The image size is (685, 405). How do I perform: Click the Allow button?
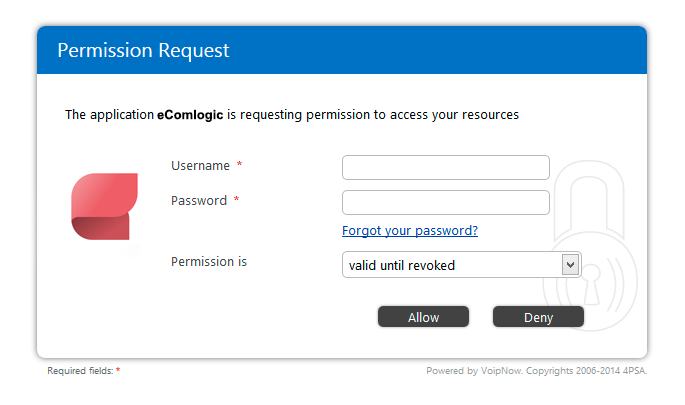(423, 317)
